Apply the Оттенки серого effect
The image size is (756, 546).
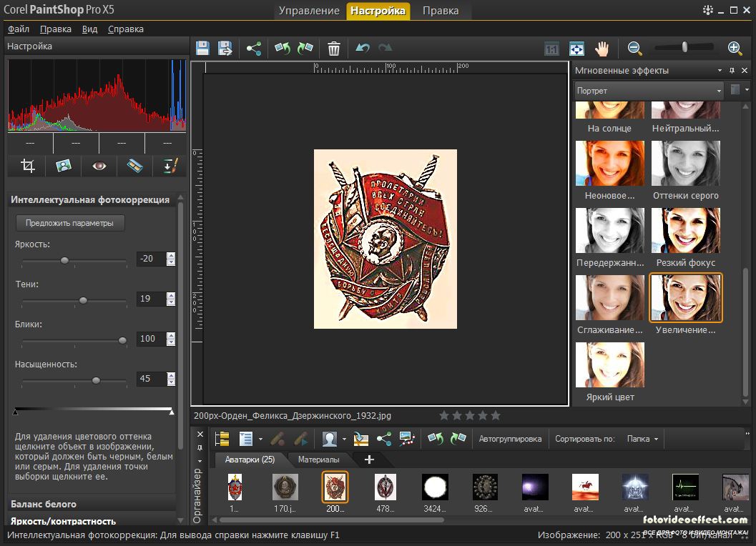(686, 164)
